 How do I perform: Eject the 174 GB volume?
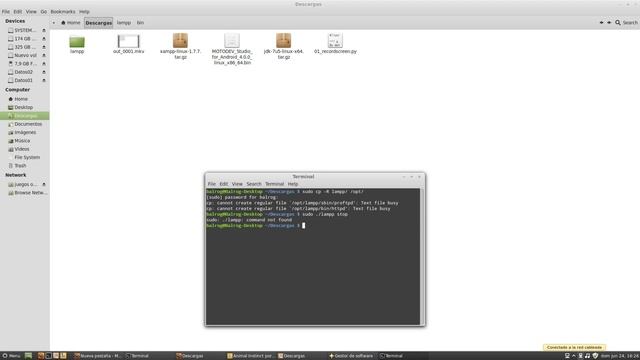[x=44, y=39]
